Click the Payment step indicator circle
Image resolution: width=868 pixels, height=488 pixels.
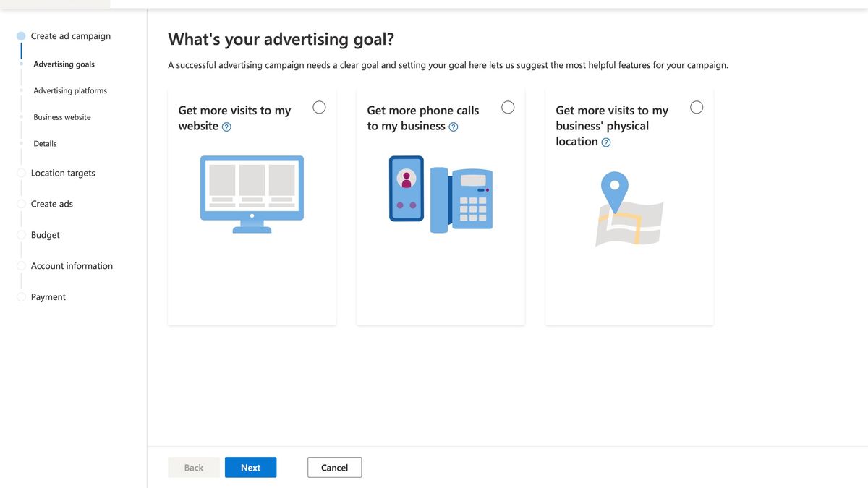point(21,296)
